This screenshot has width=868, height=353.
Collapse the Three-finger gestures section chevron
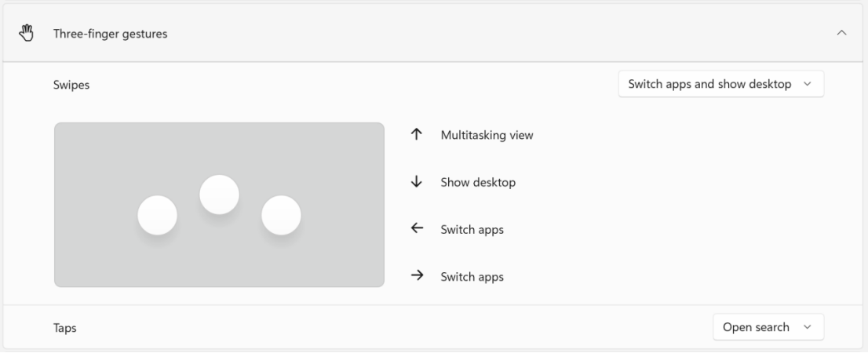click(x=841, y=33)
